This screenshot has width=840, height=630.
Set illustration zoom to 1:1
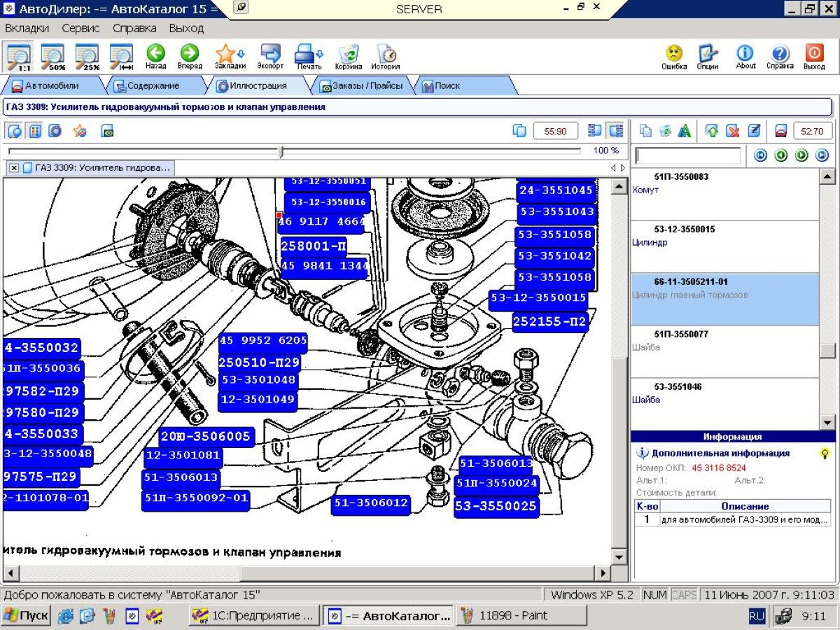click(18, 56)
